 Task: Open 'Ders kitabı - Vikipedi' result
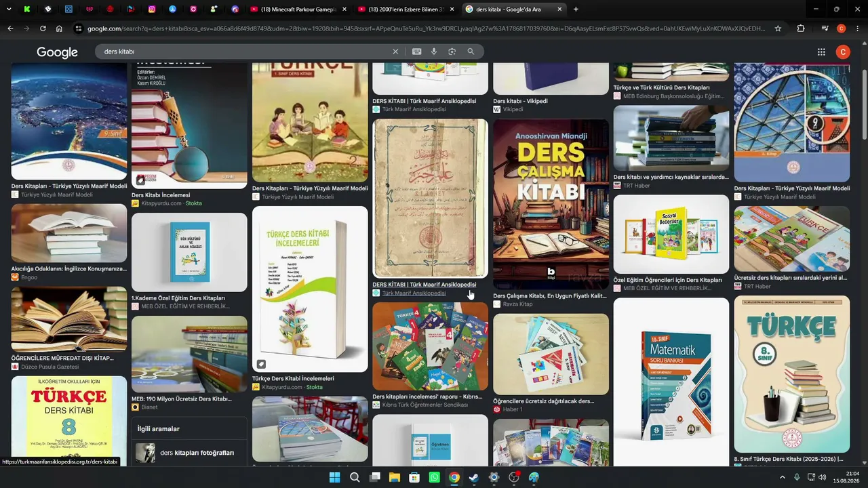pos(520,101)
